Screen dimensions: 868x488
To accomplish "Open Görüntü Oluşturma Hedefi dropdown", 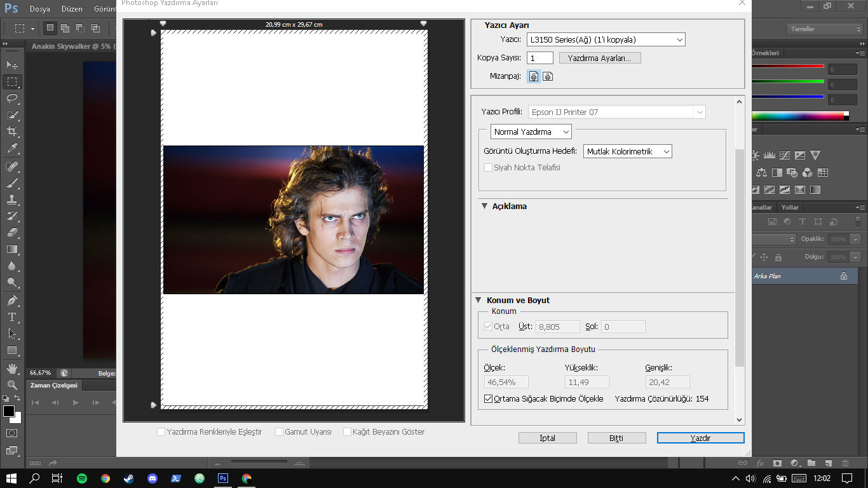I will tap(628, 151).
